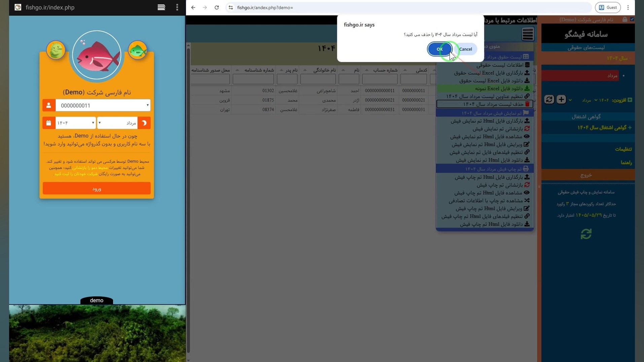Open Chrome's three-dot menu
This screenshot has height=362, width=644.
[628, 7]
